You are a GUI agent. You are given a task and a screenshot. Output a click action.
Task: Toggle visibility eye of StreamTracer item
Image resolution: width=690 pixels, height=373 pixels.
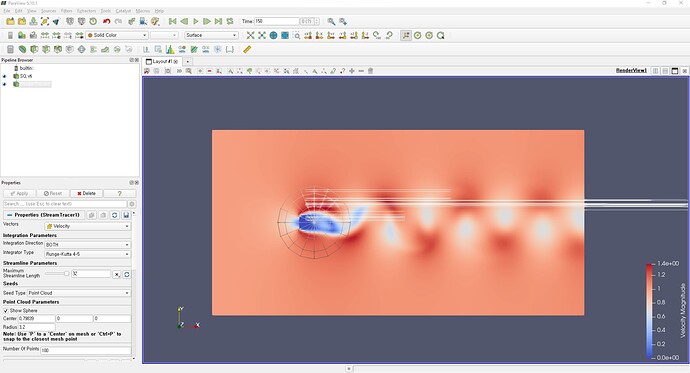coord(5,84)
